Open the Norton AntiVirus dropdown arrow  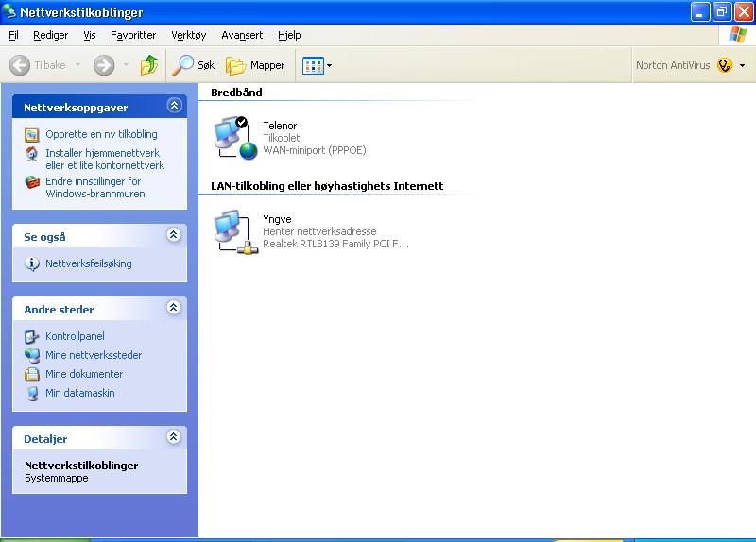point(743,65)
